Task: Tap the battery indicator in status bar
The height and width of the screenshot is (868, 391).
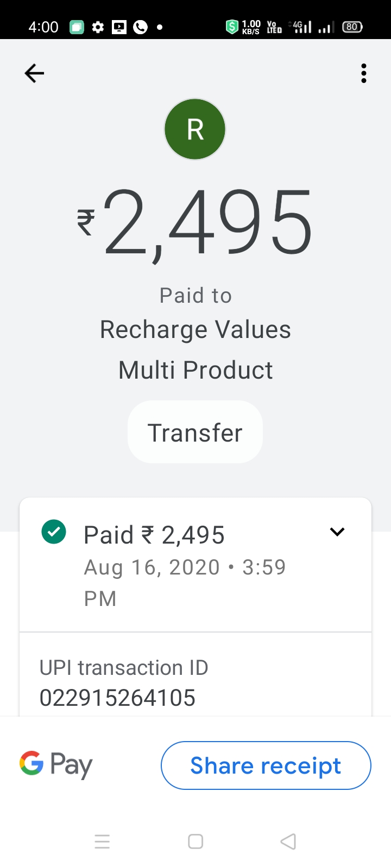Action: (352, 27)
